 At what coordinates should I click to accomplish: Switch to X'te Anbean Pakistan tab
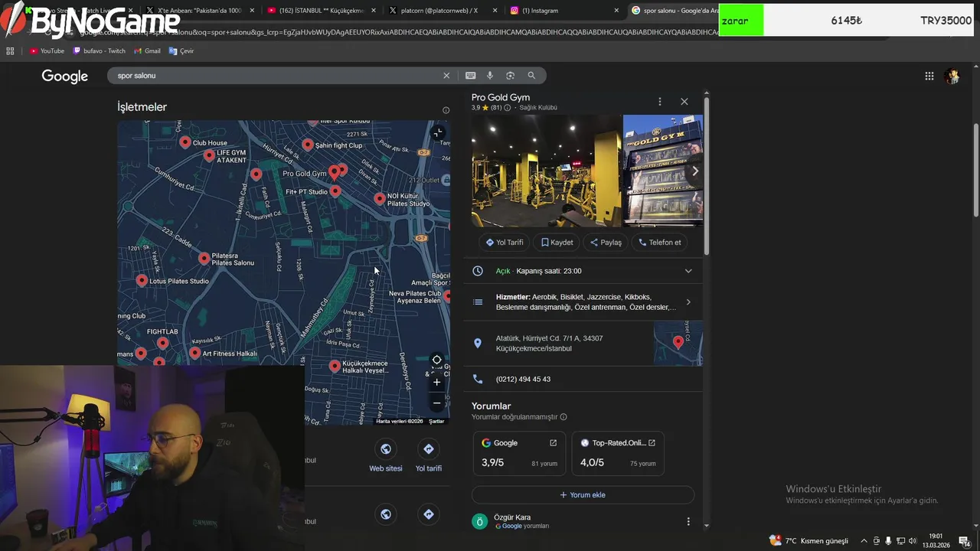pyautogui.click(x=199, y=11)
